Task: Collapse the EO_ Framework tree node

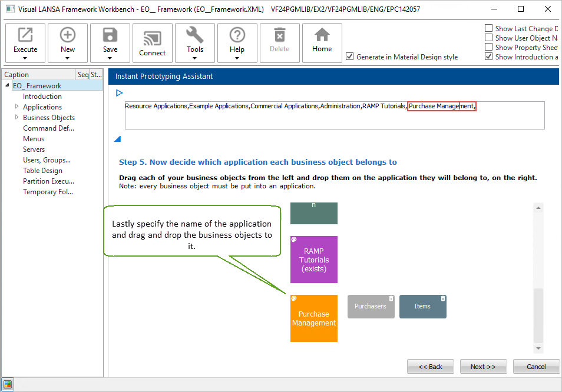Action: [x=7, y=85]
